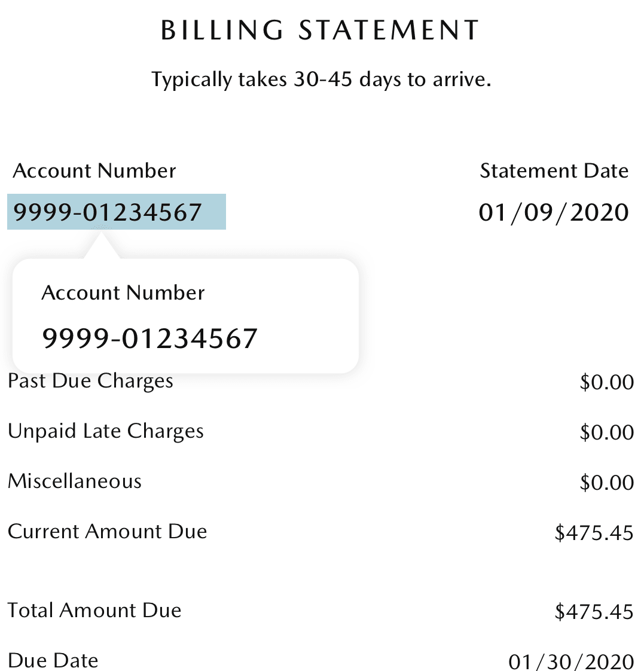Viewport: 644px width, 671px height.
Task: Click the Past Due Charges label
Action: pos(90,382)
